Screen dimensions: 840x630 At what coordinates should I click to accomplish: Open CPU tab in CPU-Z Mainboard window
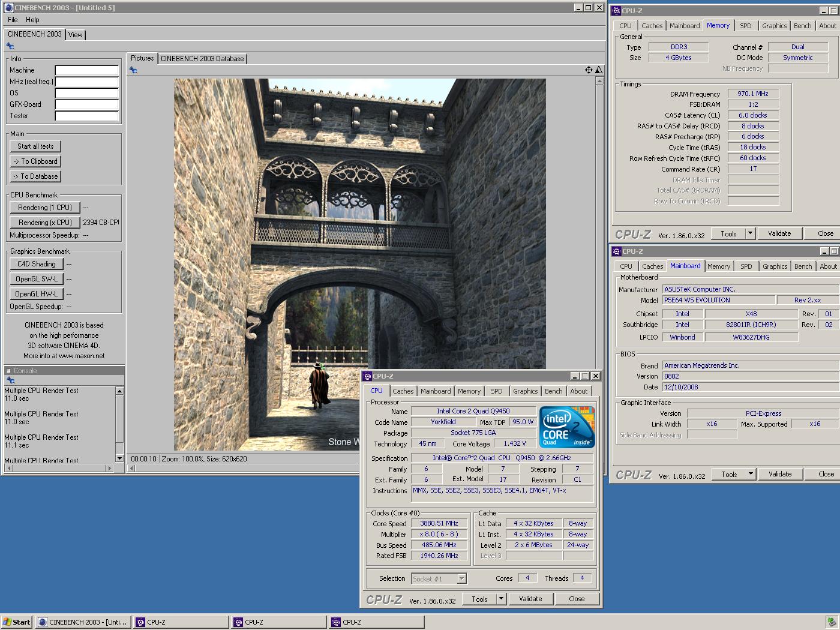[626, 266]
